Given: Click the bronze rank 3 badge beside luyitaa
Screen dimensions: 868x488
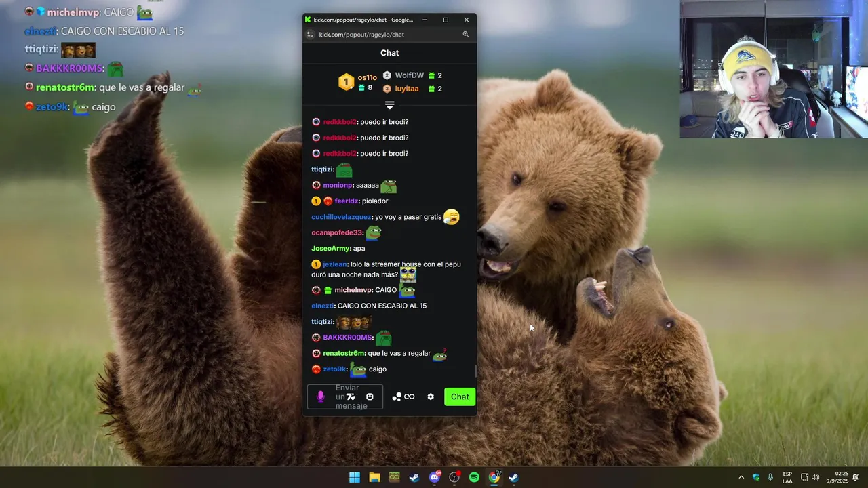Looking at the screenshot, I should (x=387, y=89).
